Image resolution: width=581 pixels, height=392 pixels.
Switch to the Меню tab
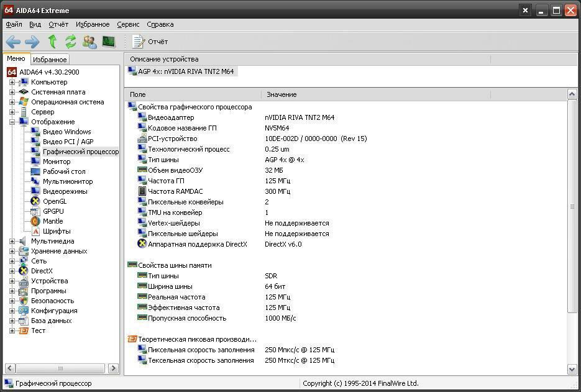coord(16,58)
